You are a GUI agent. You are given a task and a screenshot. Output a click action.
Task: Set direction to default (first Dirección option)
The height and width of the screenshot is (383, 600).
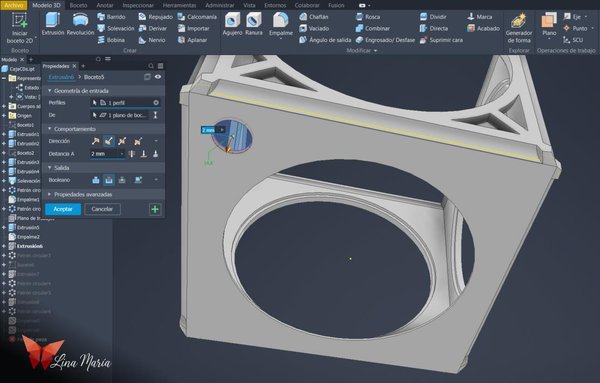tap(96, 141)
